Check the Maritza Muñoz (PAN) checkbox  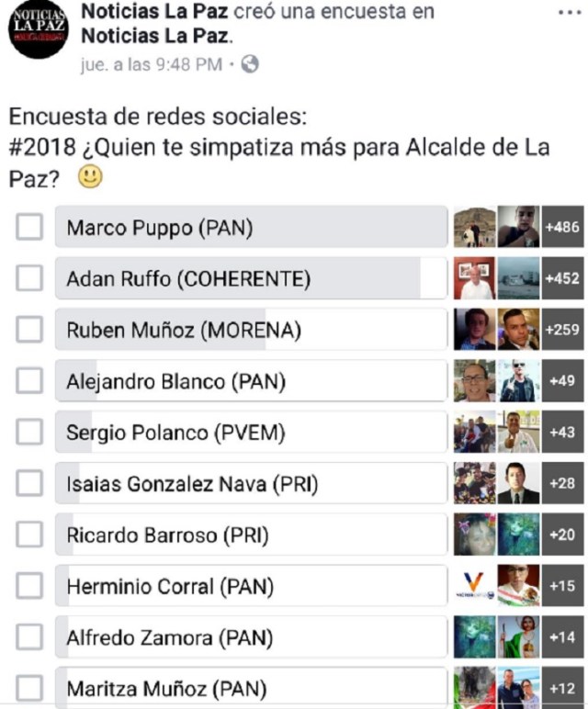[29, 687]
